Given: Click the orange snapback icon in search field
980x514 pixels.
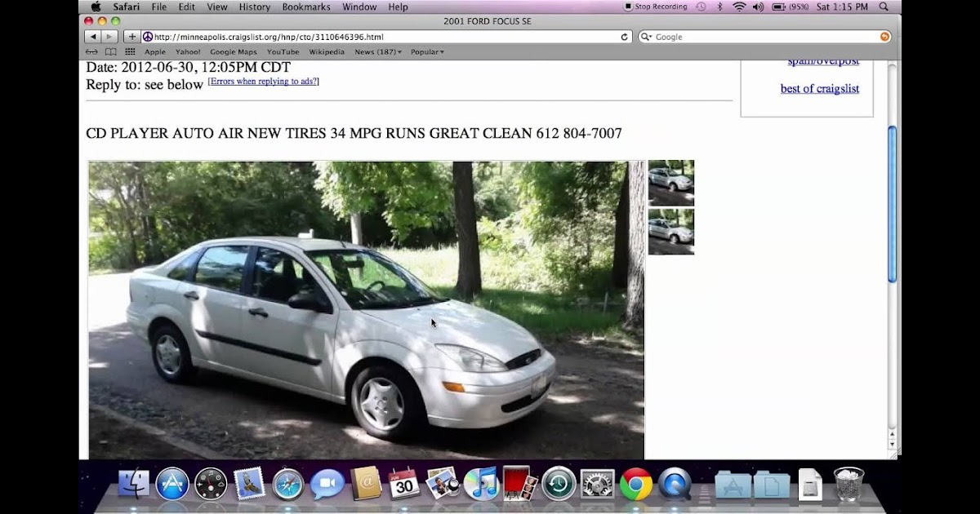Looking at the screenshot, I should pyautogui.click(x=885, y=37).
